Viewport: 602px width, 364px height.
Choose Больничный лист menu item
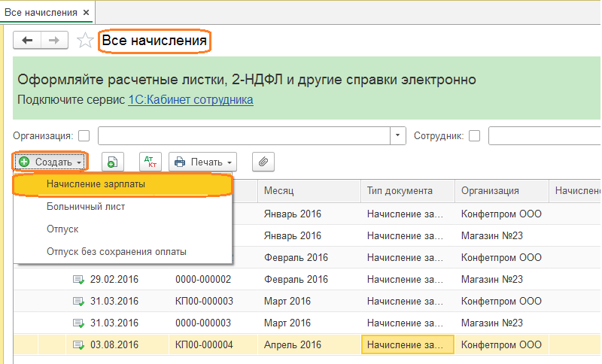85,206
